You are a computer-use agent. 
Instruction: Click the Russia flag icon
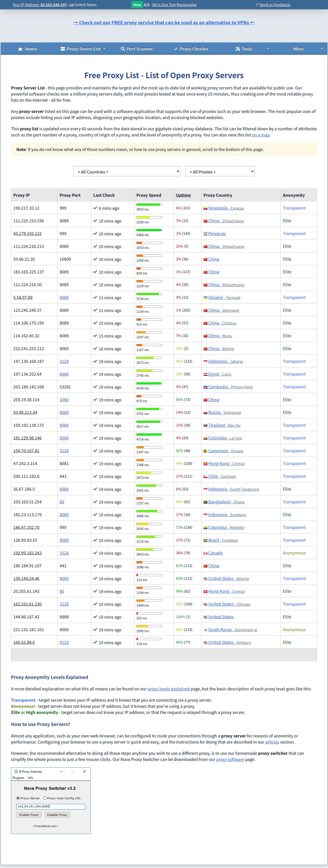coord(205,413)
